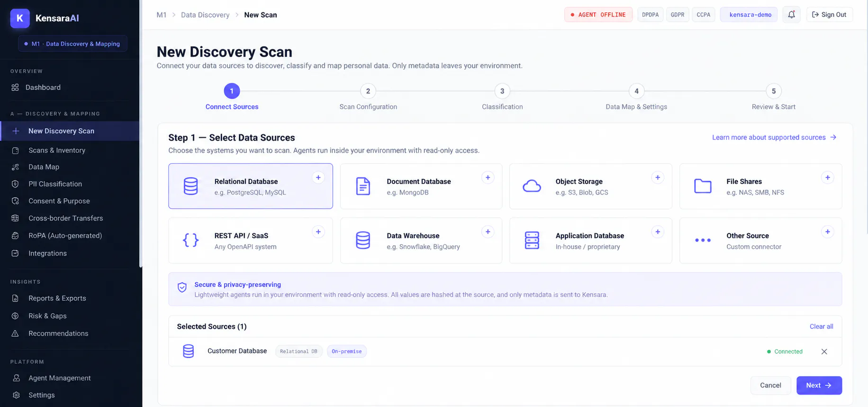The image size is (868, 407).
Task: Click the Application Database server icon
Action: [532, 240]
